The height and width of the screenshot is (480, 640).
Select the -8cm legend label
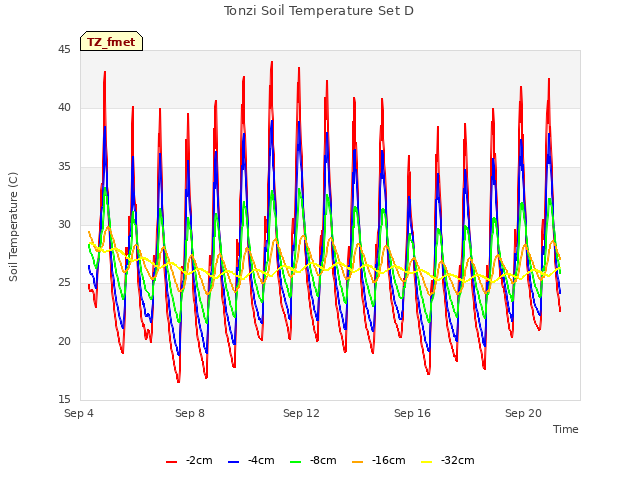(323, 460)
